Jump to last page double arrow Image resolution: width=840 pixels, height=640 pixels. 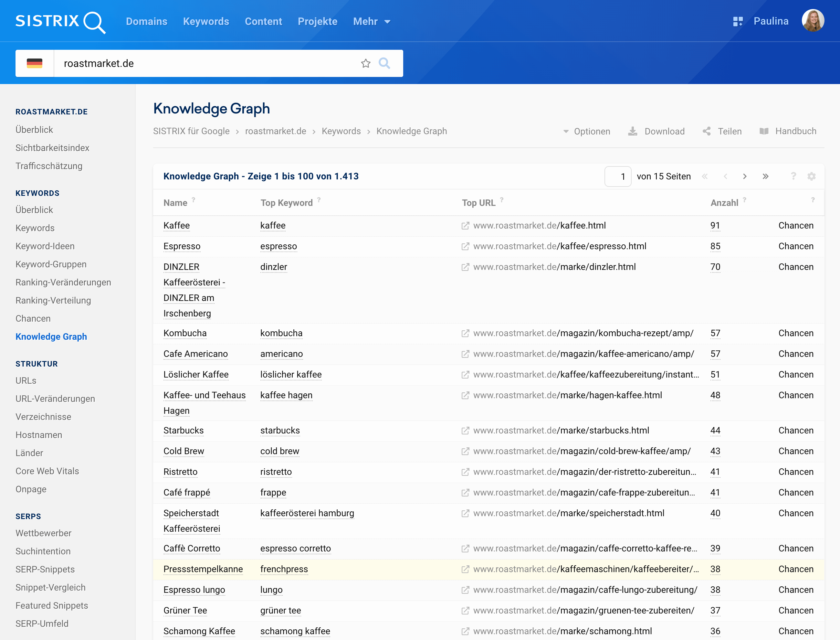765,176
